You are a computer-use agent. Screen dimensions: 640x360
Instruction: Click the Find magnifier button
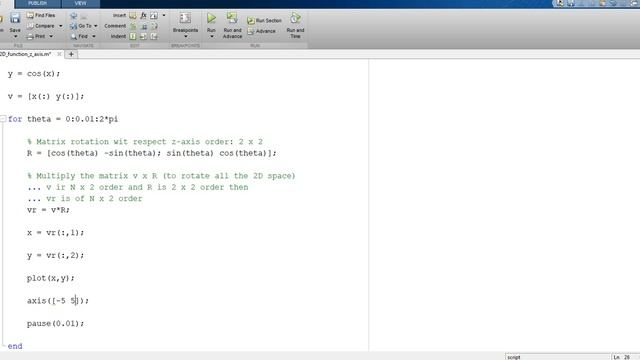79,36
